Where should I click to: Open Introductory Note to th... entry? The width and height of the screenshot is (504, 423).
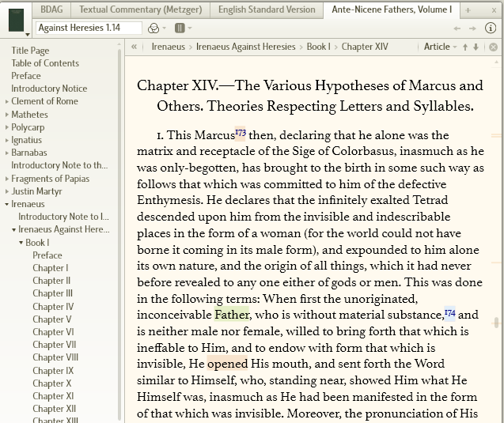click(x=59, y=165)
